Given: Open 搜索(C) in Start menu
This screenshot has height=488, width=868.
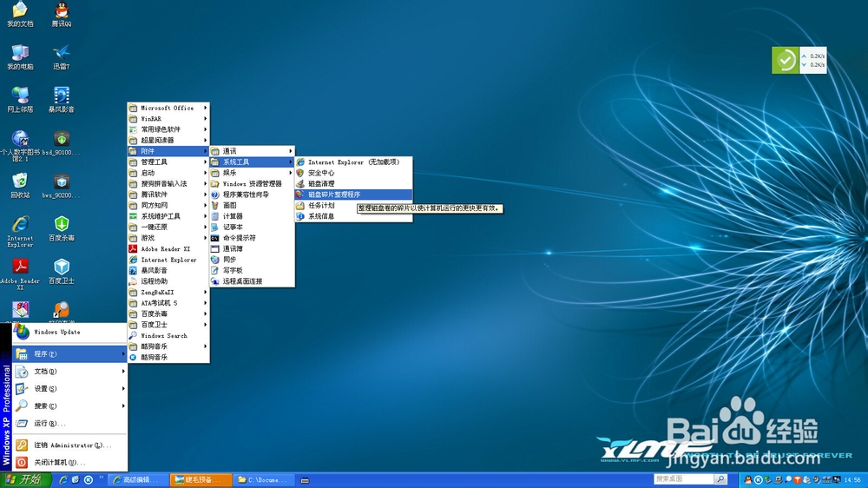Looking at the screenshot, I should tap(69, 406).
